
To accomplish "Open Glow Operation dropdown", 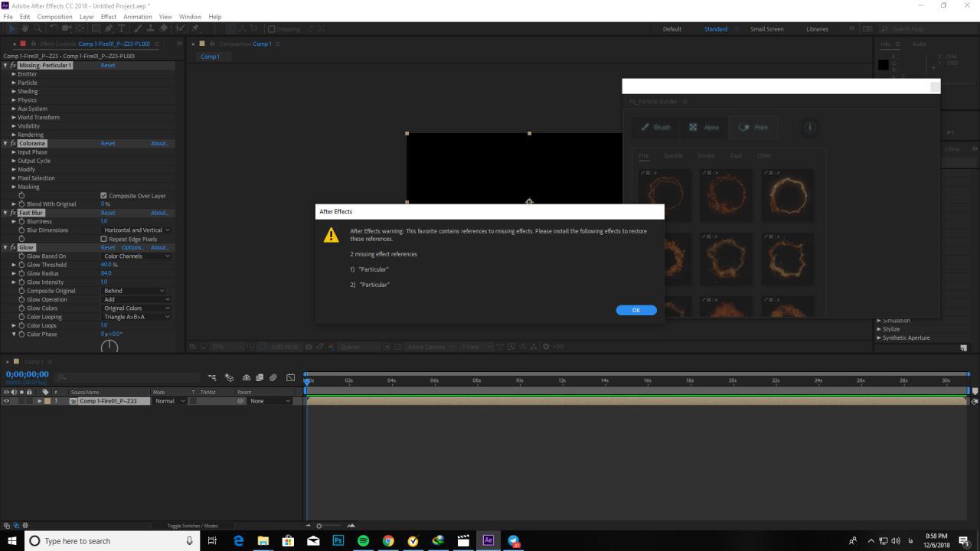I will point(136,299).
